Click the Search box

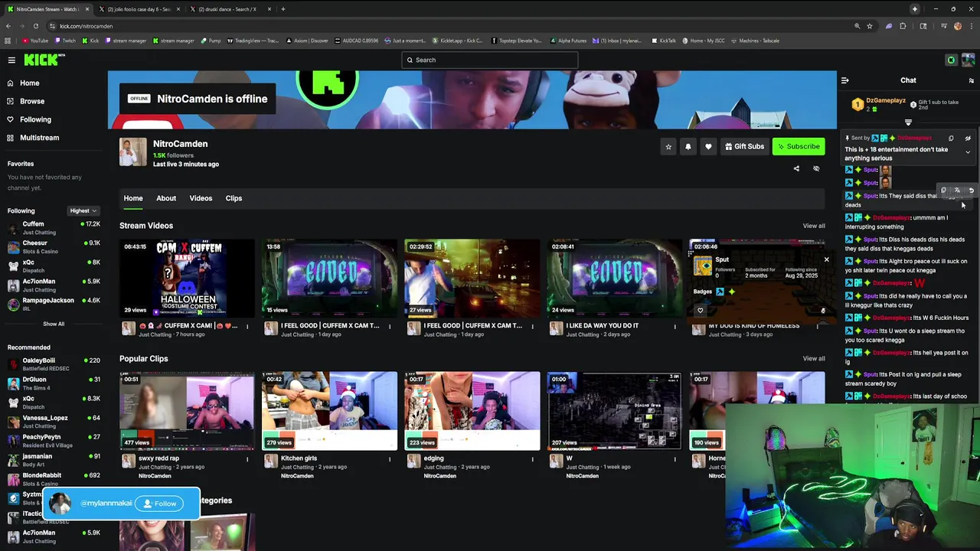490,60
